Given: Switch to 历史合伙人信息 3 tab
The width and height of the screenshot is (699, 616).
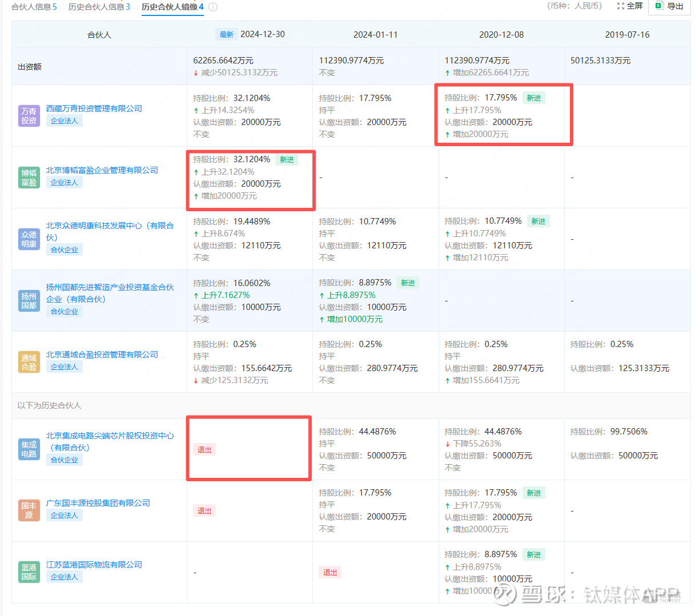Looking at the screenshot, I should pyautogui.click(x=99, y=7).
